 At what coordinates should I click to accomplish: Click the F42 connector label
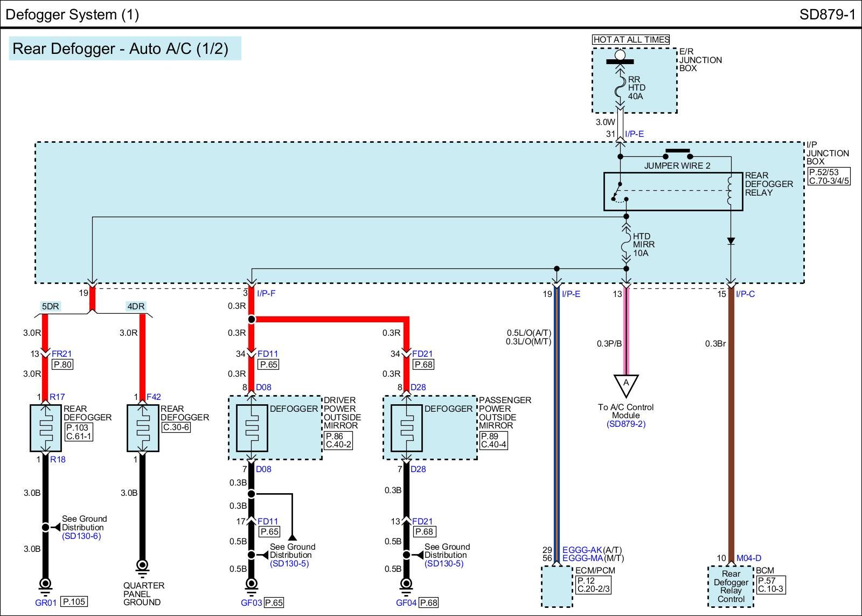(x=154, y=397)
